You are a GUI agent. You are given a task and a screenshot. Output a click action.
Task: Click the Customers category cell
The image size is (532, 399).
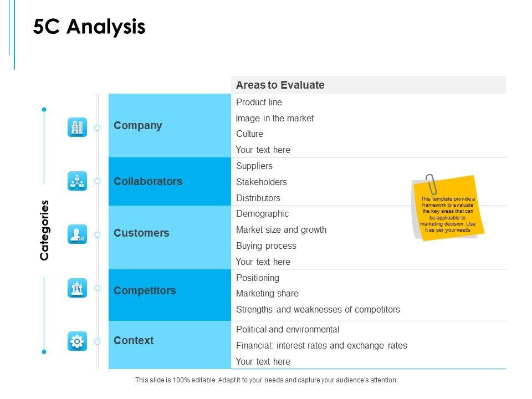[x=141, y=233]
